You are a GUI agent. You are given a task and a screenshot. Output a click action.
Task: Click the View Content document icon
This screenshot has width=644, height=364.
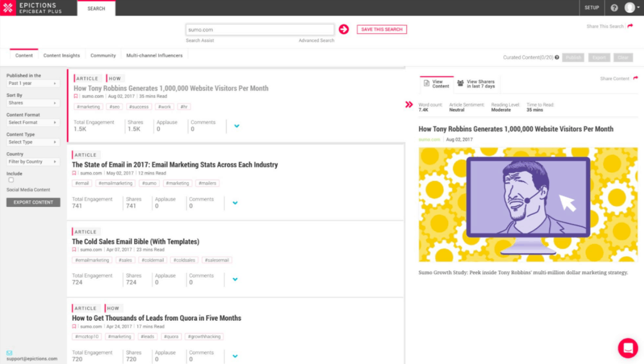(x=426, y=83)
